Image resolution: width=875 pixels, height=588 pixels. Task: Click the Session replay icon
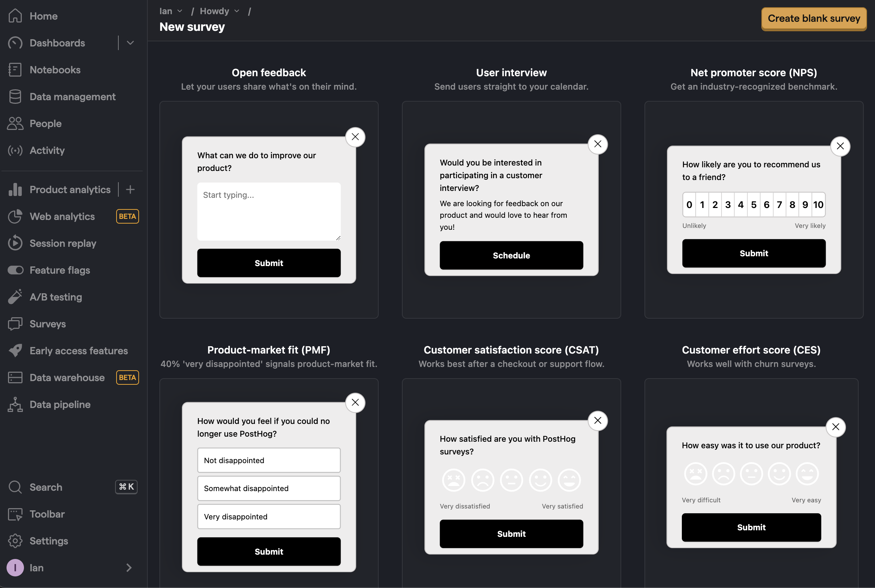15,243
